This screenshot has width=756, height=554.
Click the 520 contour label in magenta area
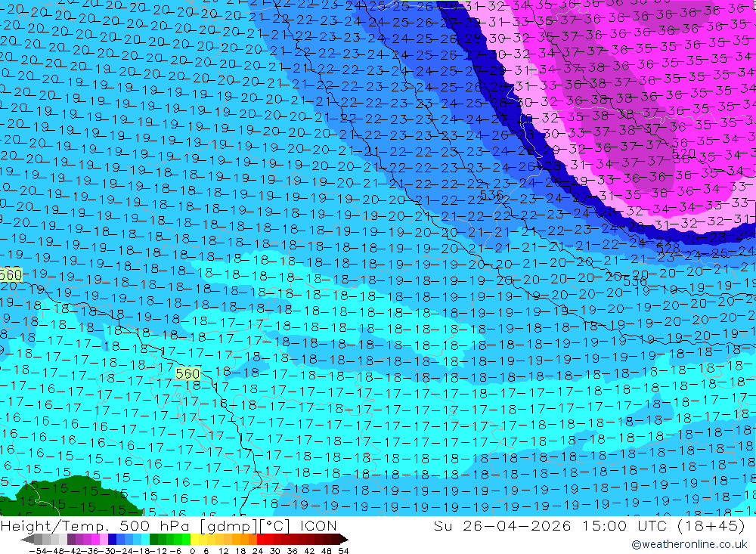pyautogui.click(x=683, y=153)
